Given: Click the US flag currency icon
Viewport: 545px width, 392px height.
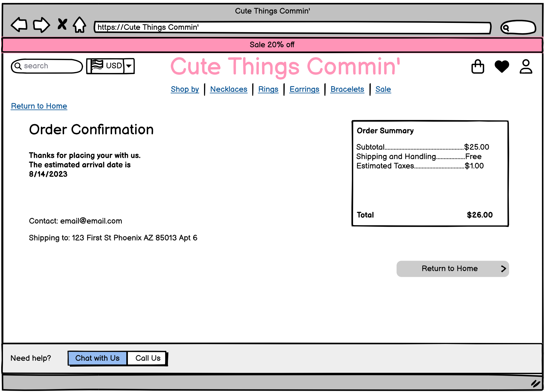Looking at the screenshot, I should point(97,66).
